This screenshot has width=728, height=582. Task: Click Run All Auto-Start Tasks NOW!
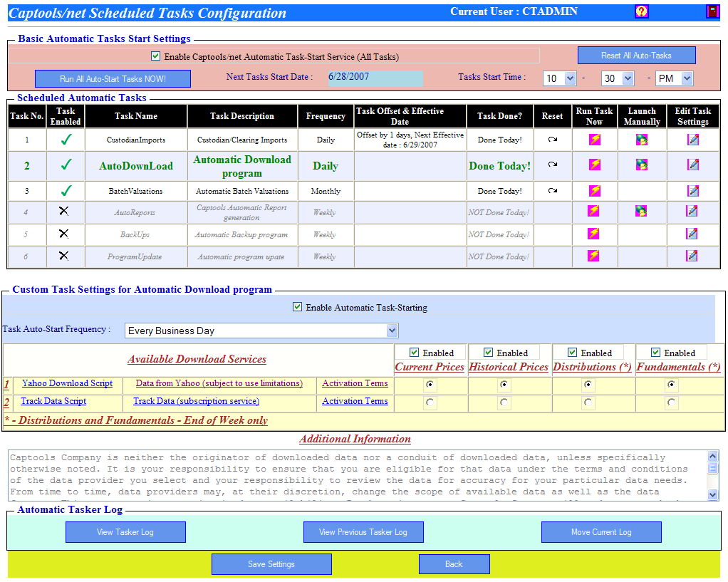click(113, 78)
